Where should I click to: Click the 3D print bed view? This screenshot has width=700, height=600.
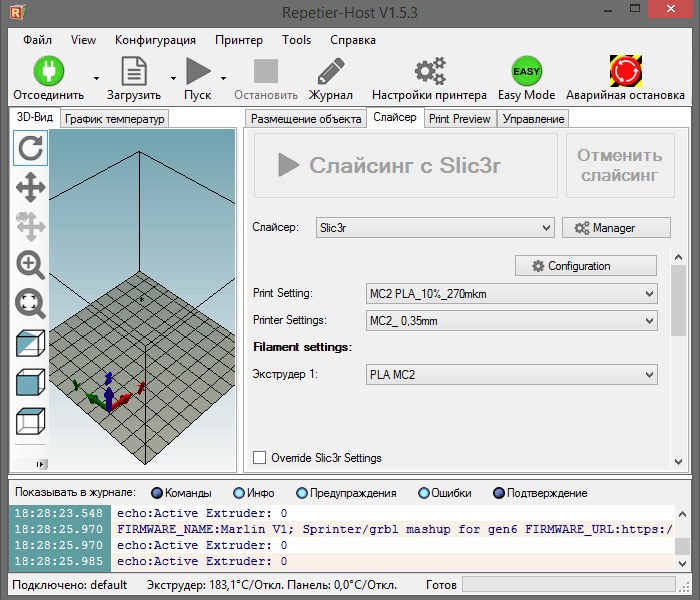click(142, 300)
